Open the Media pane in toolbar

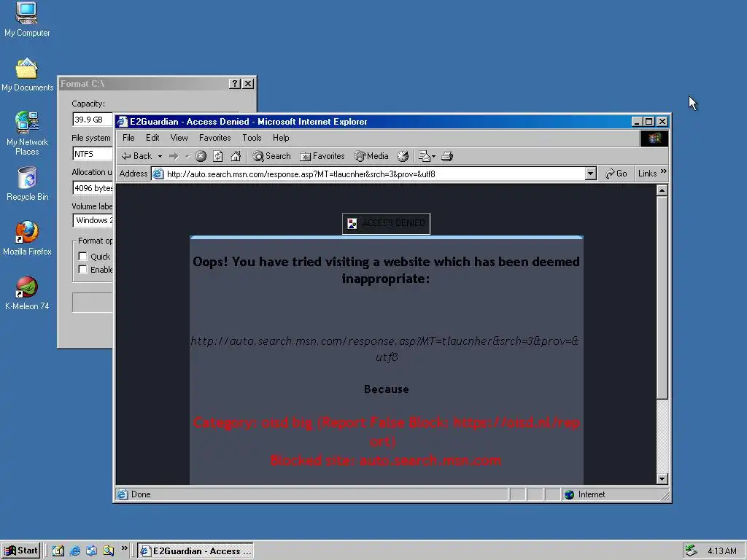(371, 156)
